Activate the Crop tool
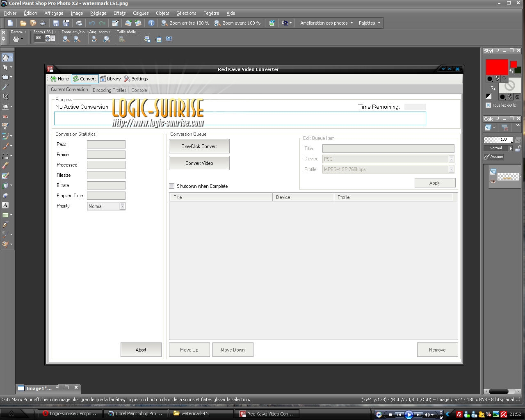 (x=5, y=97)
